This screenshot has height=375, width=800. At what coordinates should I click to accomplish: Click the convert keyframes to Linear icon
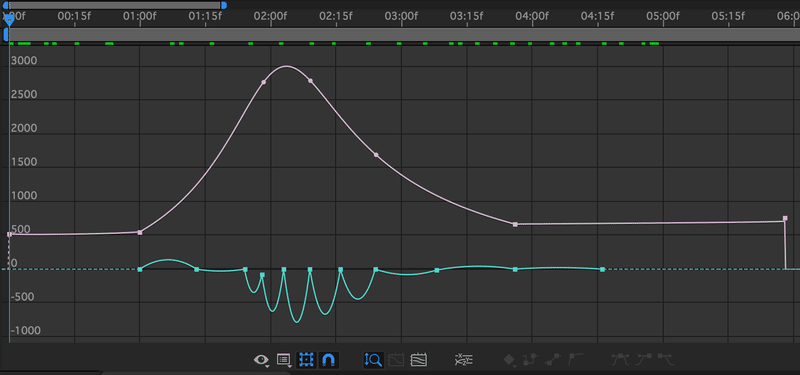pyautogui.click(x=553, y=359)
